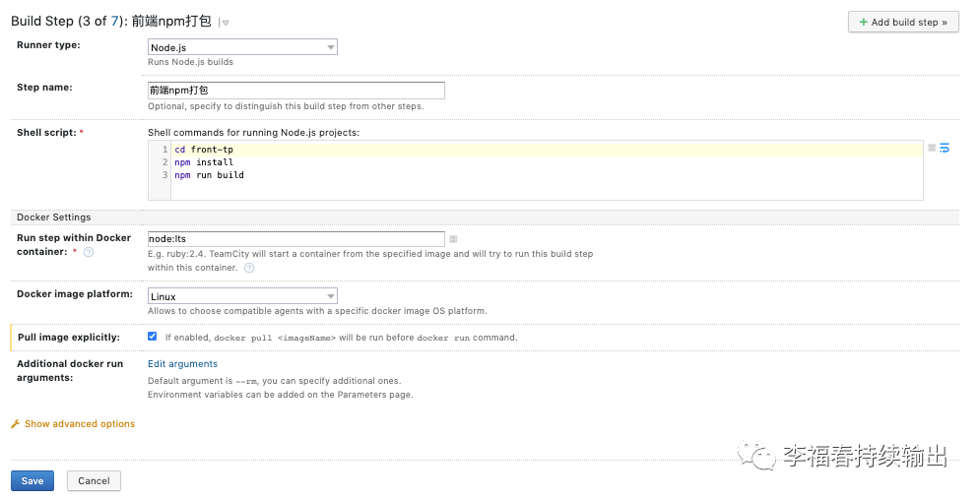Toggle word wrap icon beside shell script
Screen dimensions: 980x499
[x=945, y=148]
